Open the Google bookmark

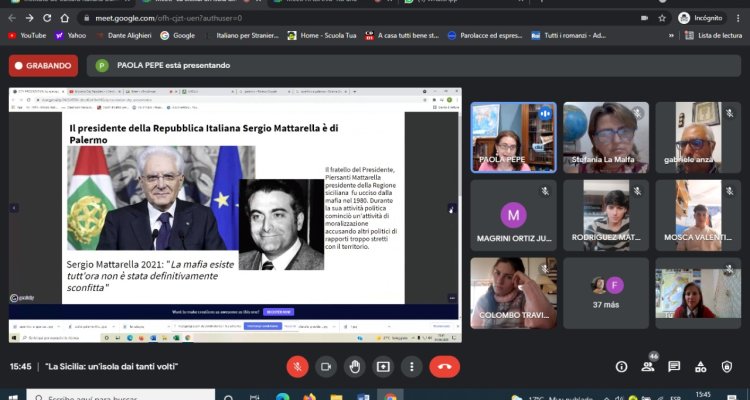coord(178,35)
